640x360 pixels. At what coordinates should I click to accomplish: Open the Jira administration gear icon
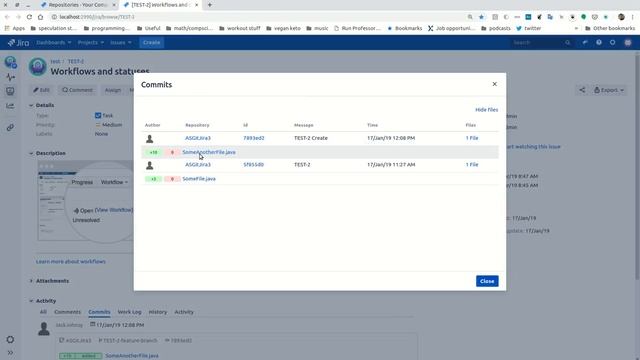point(613,42)
